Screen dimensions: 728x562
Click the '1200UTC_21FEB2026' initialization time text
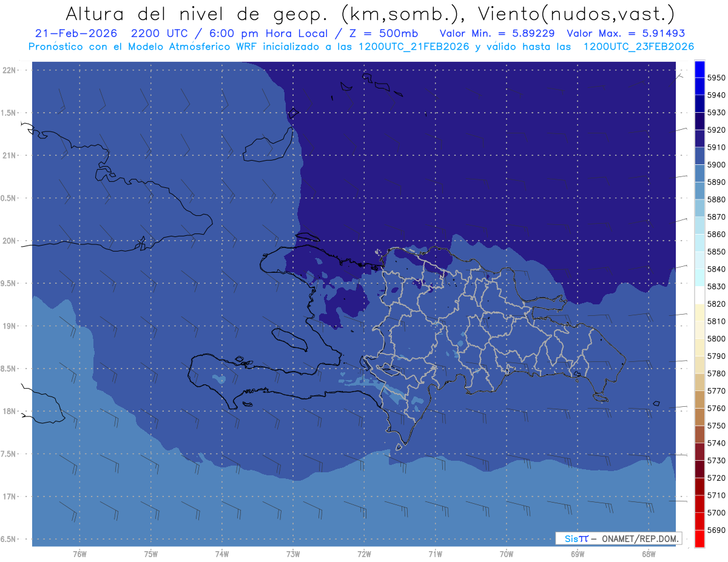click(414, 47)
